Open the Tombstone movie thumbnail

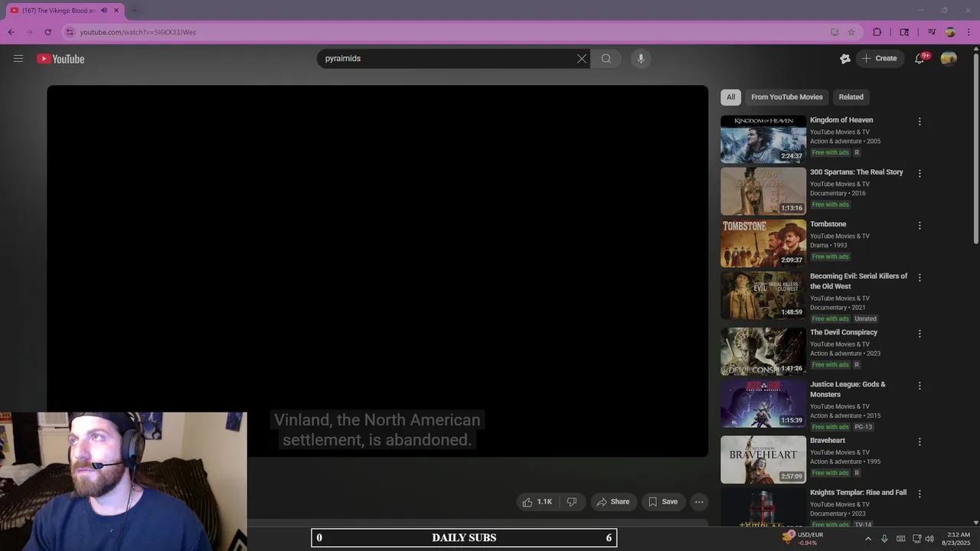(763, 243)
